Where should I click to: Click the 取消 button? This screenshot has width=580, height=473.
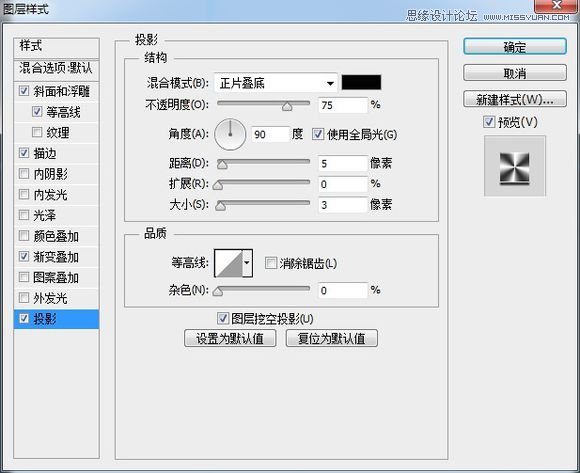coord(515,73)
